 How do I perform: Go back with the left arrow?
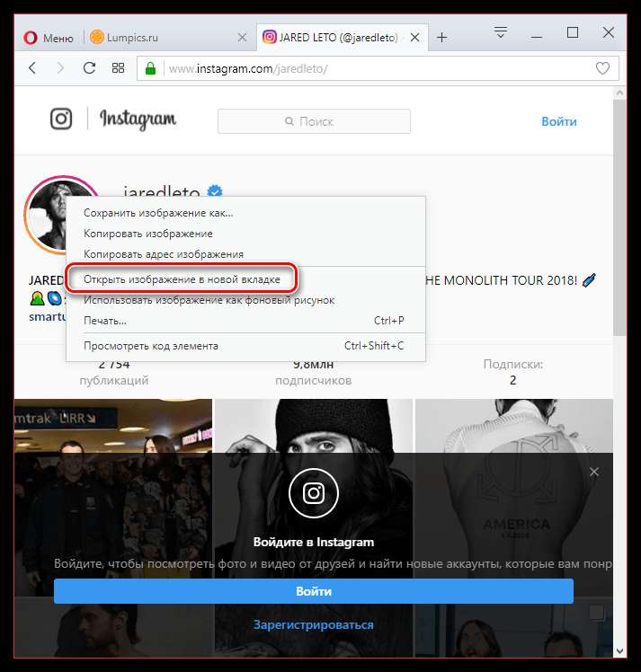tap(32, 67)
